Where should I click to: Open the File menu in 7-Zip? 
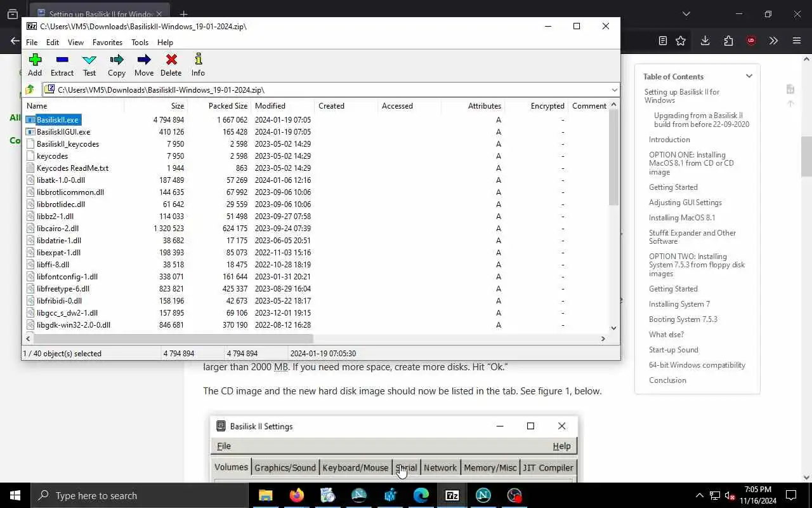(32, 43)
